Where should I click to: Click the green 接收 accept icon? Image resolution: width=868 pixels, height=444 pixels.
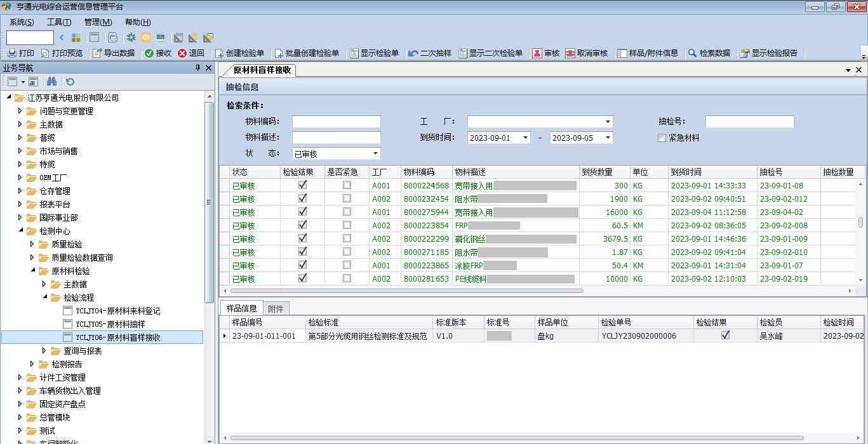tap(149, 53)
